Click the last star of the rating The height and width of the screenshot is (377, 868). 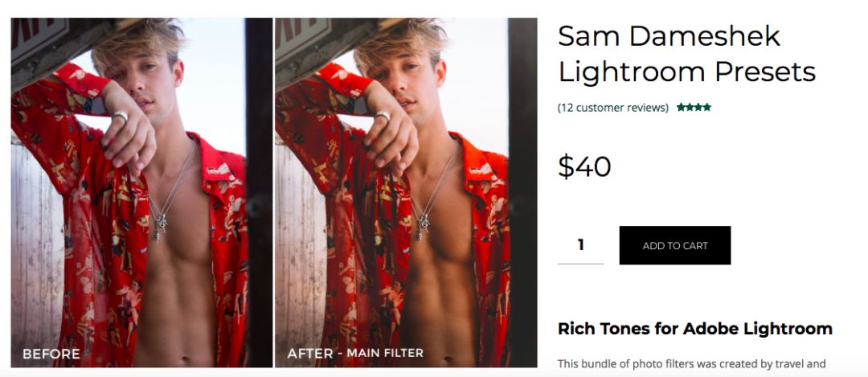[707, 108]
